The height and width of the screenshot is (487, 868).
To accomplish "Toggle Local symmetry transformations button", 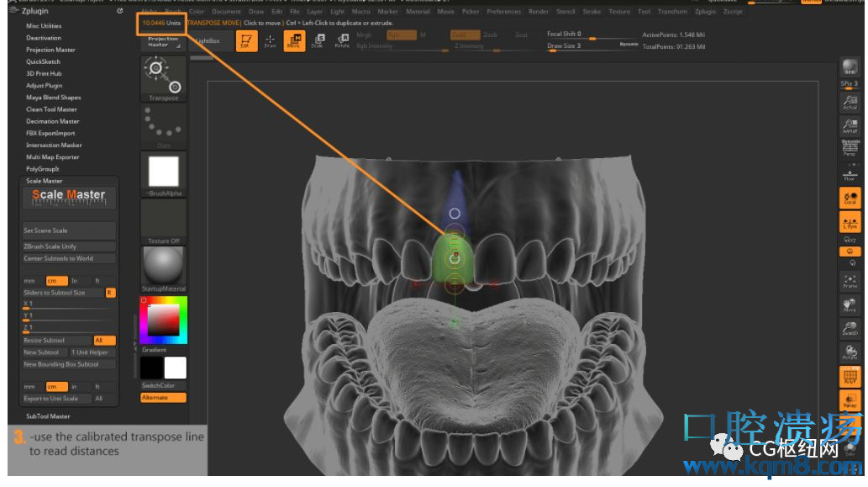I will pyautogui.click(x=850, y=198).
